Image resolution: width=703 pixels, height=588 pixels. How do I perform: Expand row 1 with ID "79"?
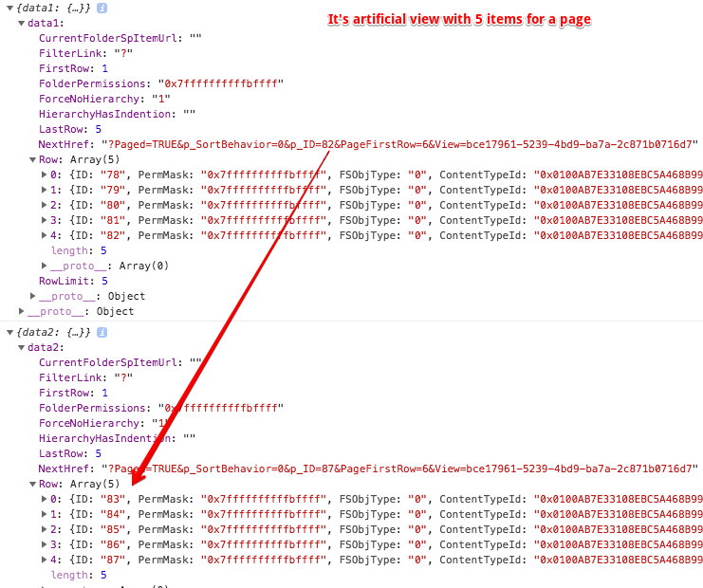(x=44, y=190)
